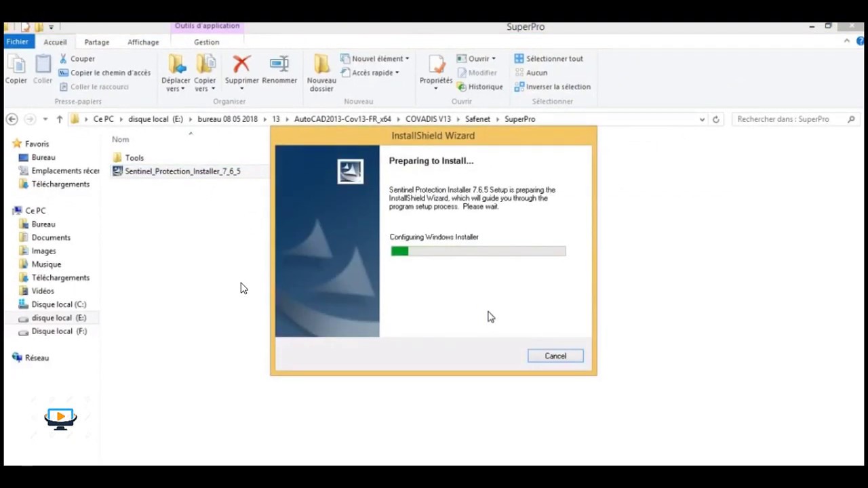Click the Nom column header
Screen dimensions: 868x488
coord(121,139)
